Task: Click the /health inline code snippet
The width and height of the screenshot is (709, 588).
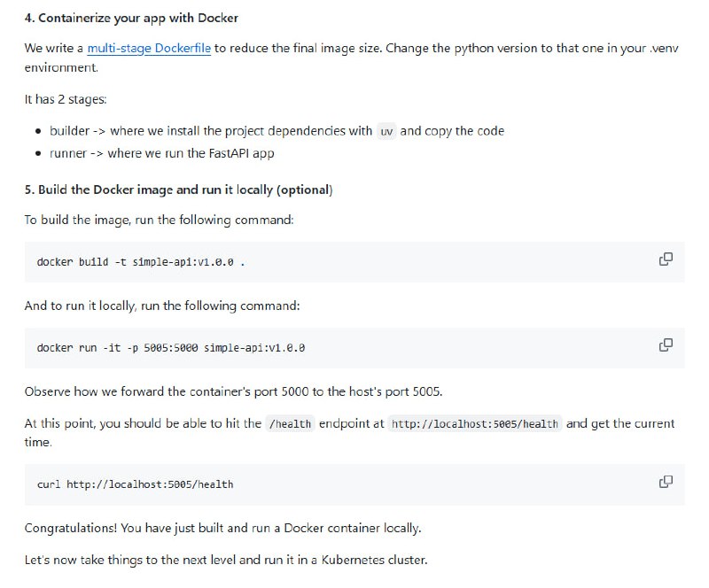Action: coord(291,423)
